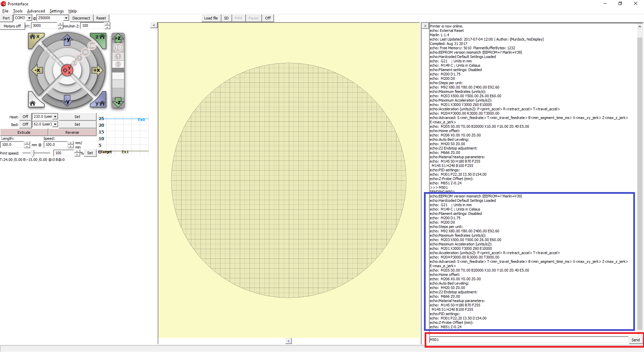Image resolution: width=644 pixels, height=352 pixels.
Task: Move Z up with +Z arrow
Action: [x=118, y=38]
